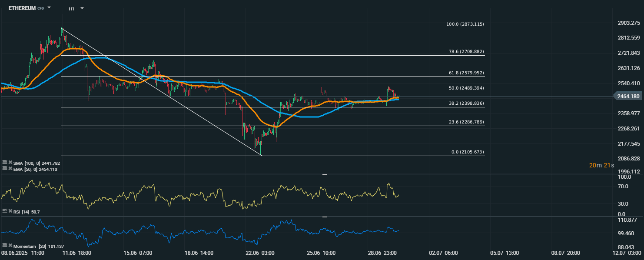Viewport: 644px width, 260px height.
Task: Click price axis value 2812.559
Action: click(629, 38)
